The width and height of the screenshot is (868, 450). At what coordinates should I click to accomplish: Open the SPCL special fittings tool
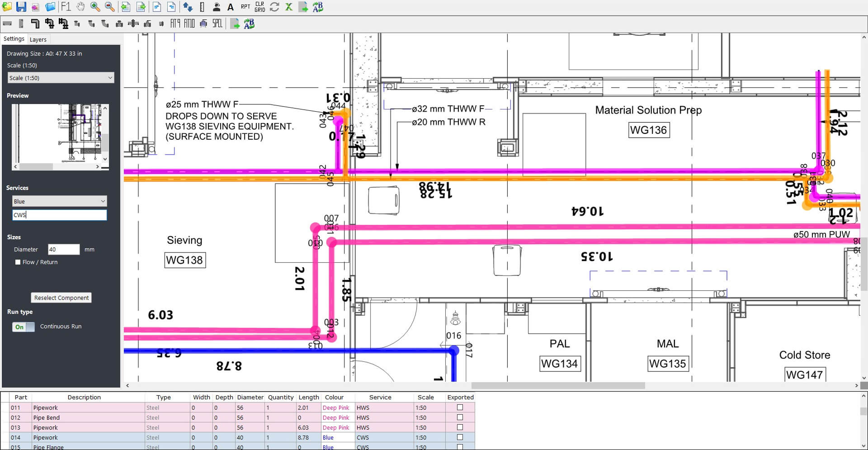(x=217, y=24)
